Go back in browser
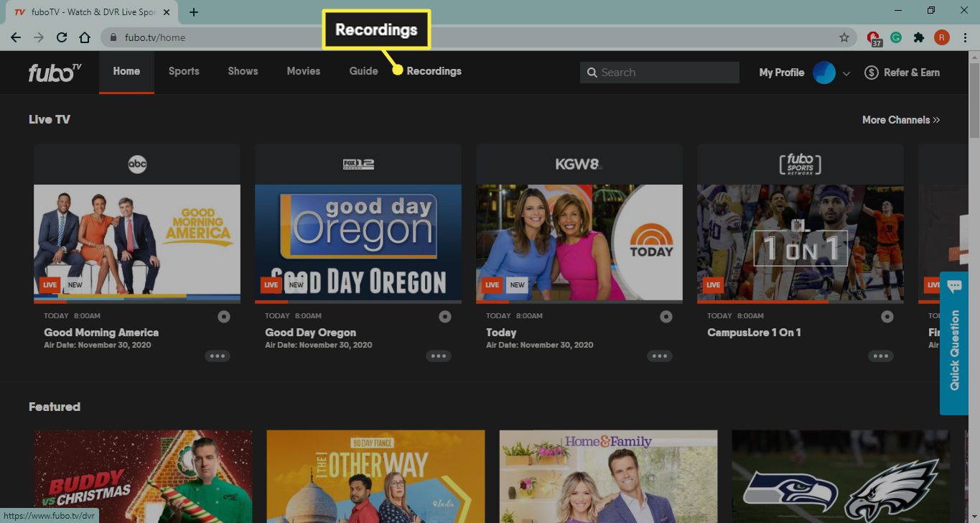The height and width of the screenshot is (523, 980). 16,37
